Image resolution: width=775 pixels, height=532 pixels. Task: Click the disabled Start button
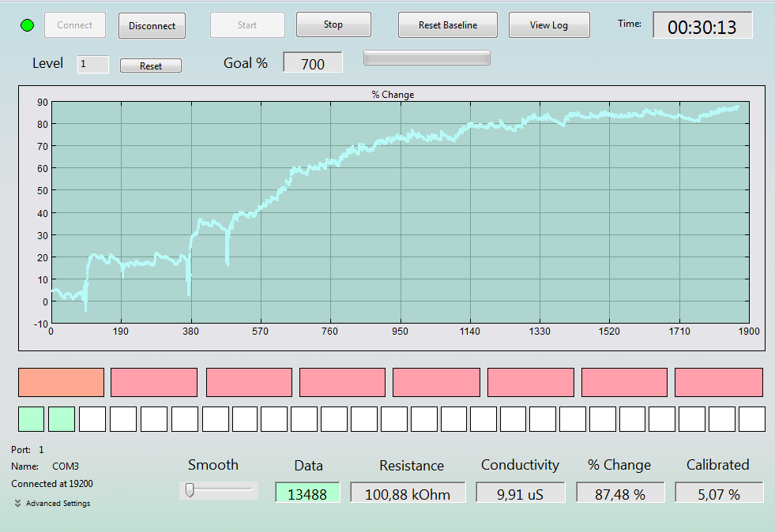(247, 25)
